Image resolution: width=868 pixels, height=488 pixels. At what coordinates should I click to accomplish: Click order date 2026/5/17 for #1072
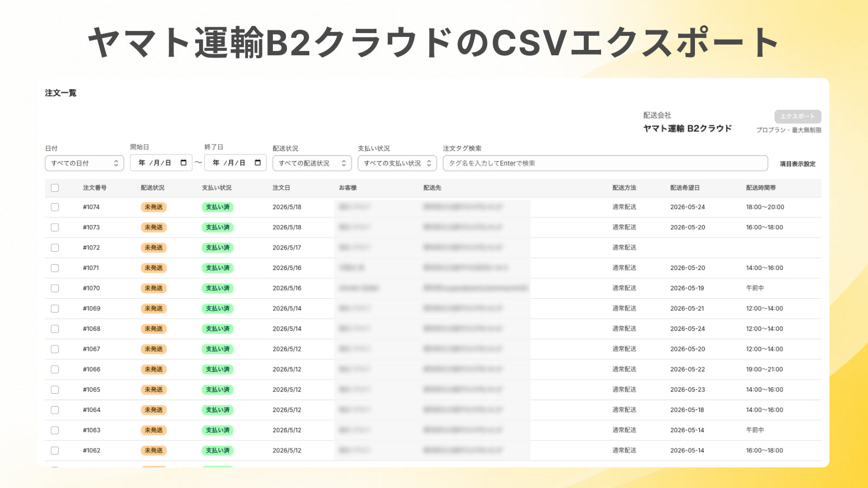[287, 248]
